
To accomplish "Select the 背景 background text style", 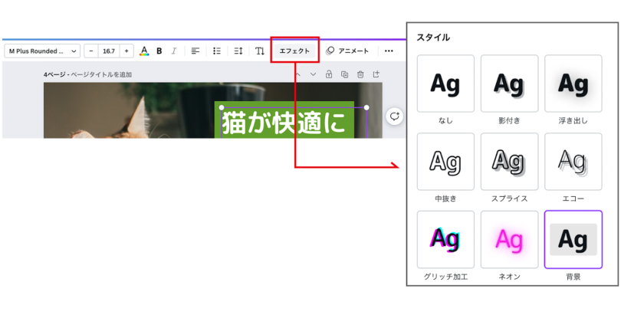I will (x=573, y=239).
